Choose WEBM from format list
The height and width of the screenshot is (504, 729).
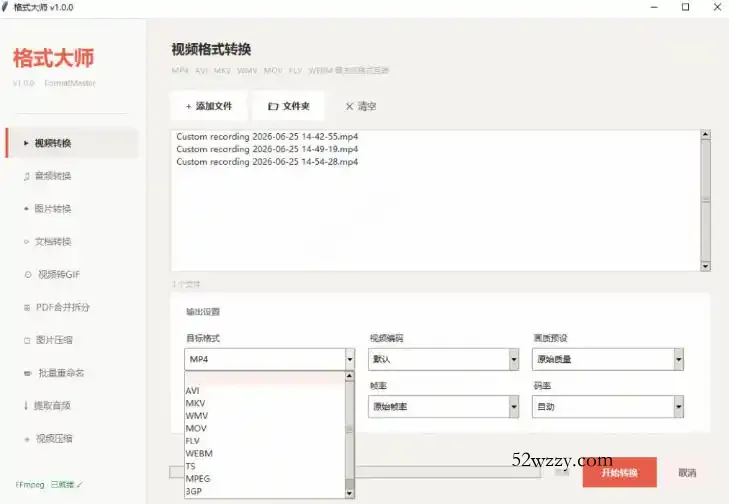click(265, 453)
